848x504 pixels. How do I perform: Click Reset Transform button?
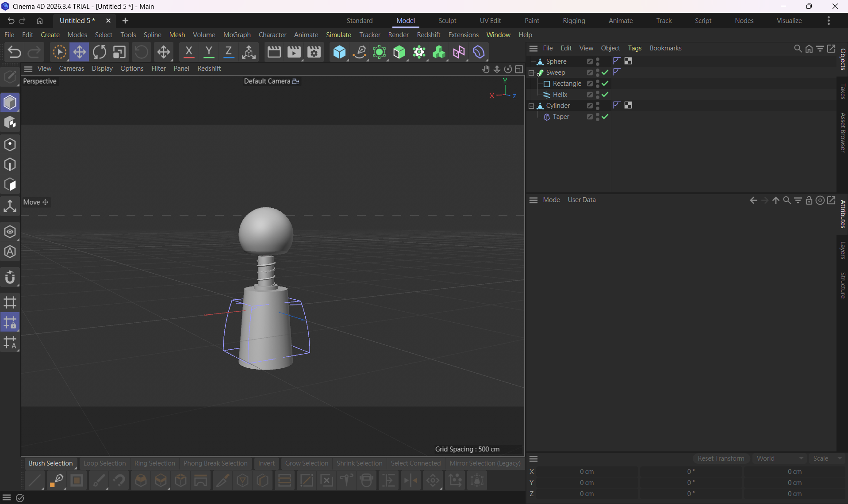click(721, 458)
